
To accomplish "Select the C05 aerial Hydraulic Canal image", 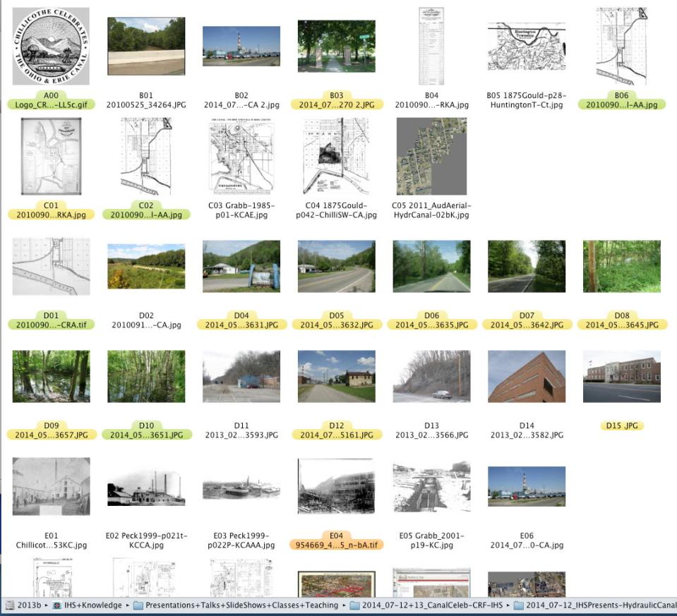I will click(431, 156).
